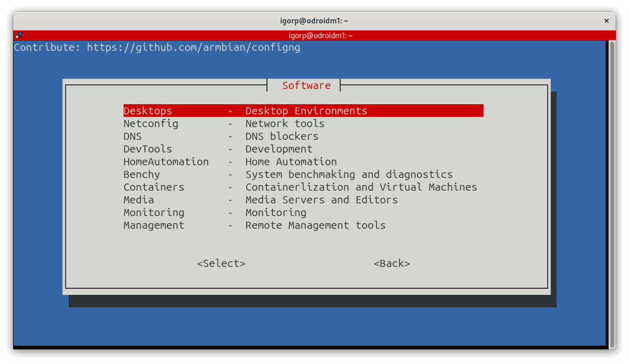Close the terminal window

pos(606,20)
